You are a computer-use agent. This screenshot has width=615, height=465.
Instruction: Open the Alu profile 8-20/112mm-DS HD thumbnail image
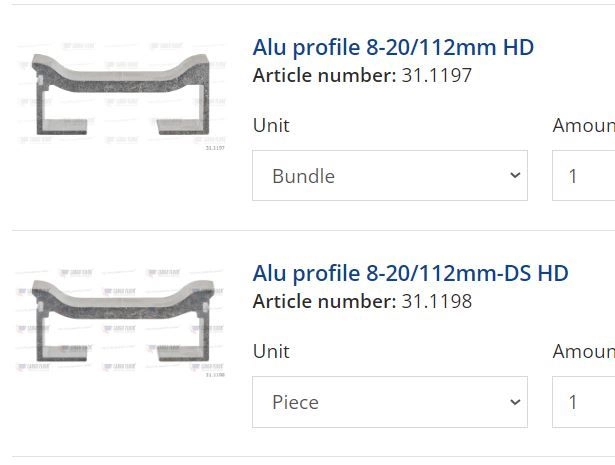121,322
